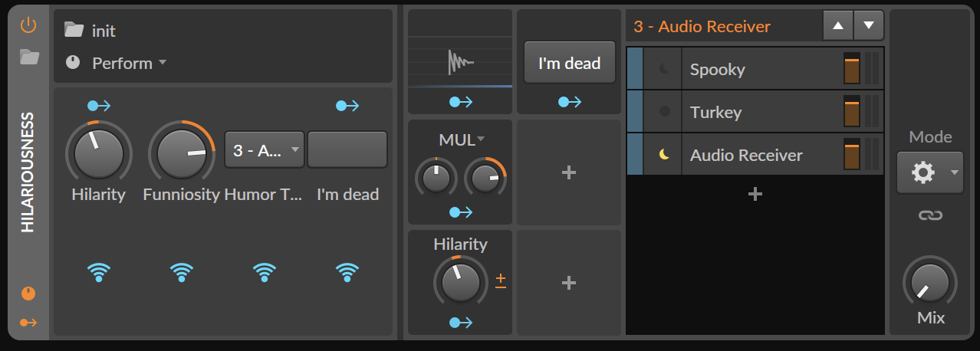Click the orange remote controls clock icon
The width and height of the screenshot is (980, 351).
28,294
